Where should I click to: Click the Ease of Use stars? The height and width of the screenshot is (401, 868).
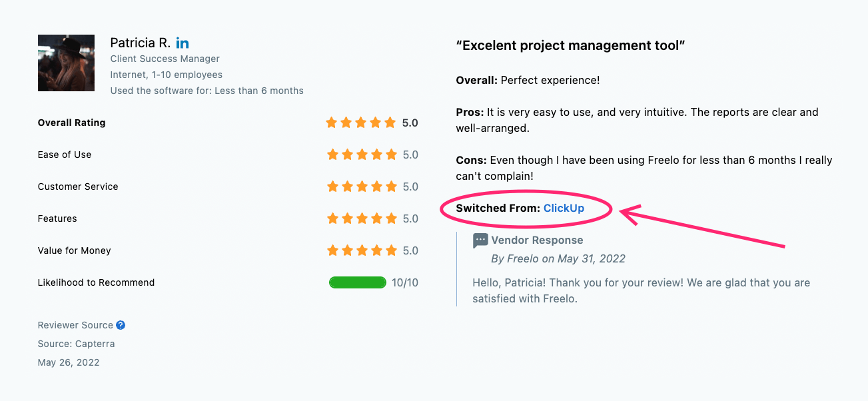(362, 155)
